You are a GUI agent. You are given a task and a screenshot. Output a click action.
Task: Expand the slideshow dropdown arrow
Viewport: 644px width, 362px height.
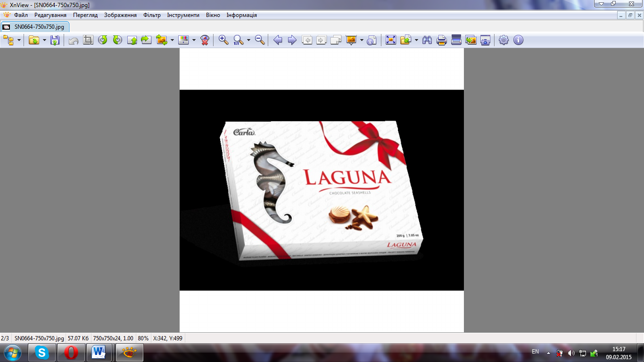pos(362,40)
